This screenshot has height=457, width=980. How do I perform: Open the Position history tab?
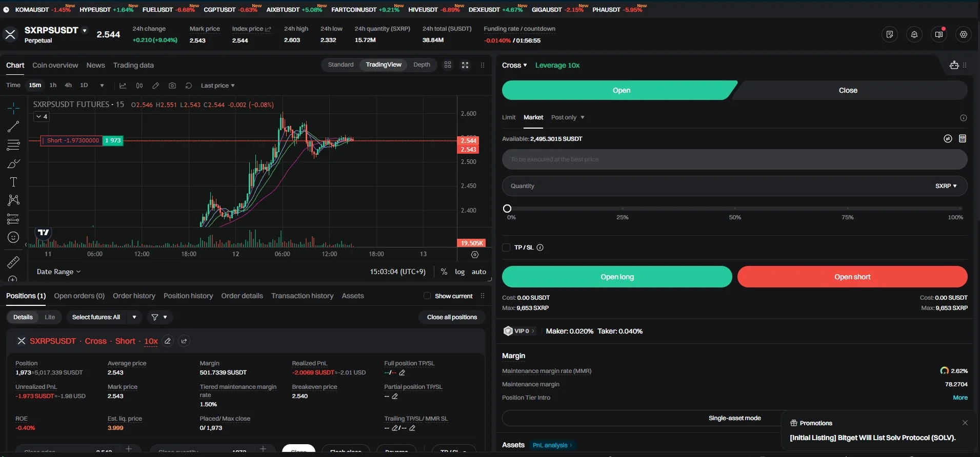(x=188, y=296)
